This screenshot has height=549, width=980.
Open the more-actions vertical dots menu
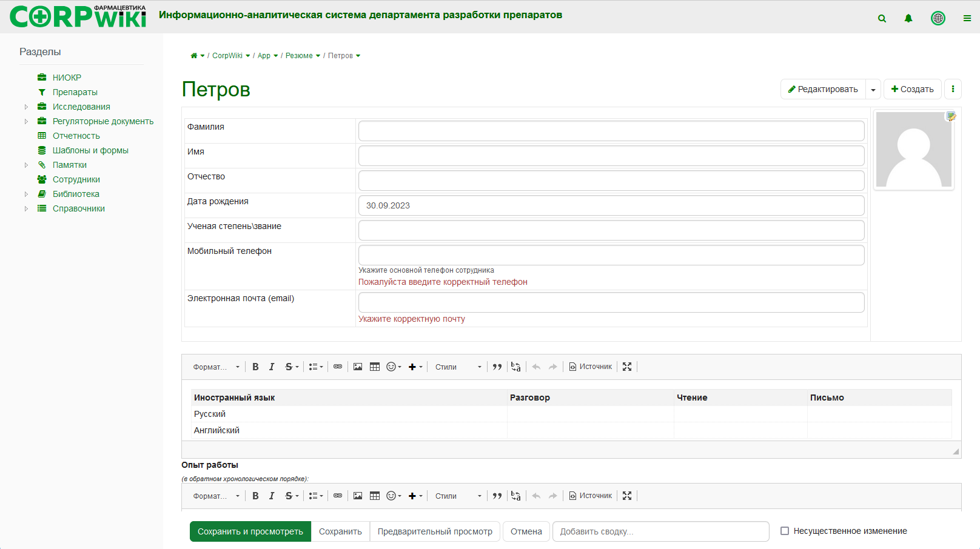coord(953,89)
